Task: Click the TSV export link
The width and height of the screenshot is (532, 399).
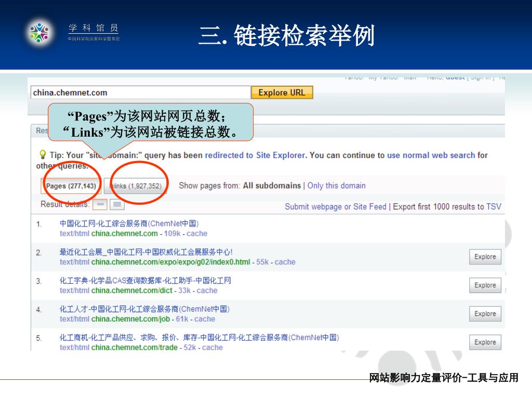Action: (x=494, y=207)
